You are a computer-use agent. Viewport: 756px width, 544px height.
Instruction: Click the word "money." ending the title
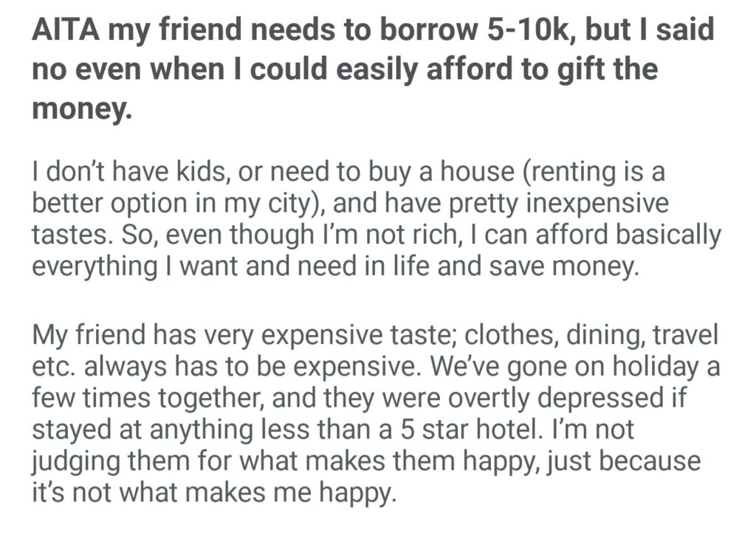pyautogui.click(x=82, y=109)
